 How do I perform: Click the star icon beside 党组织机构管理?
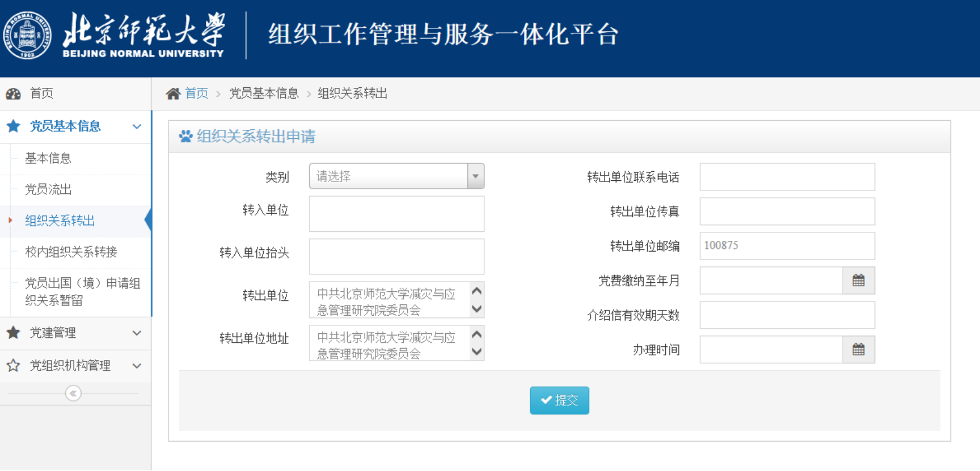pos(12,366)
